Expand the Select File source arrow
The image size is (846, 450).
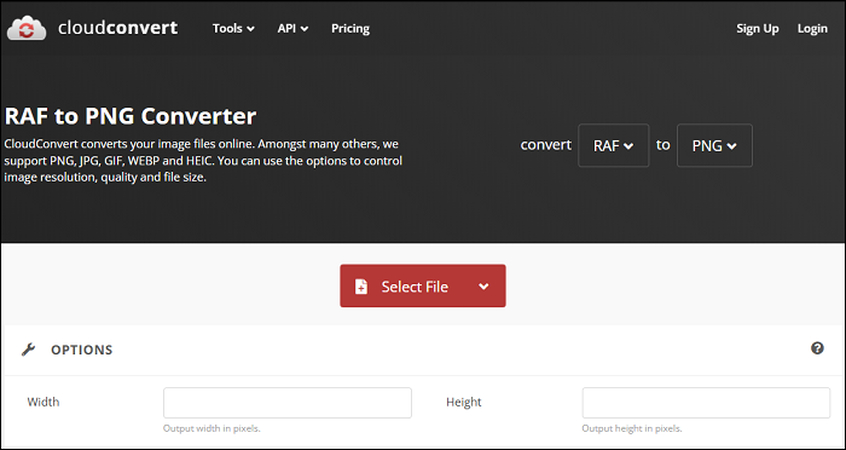point(484,286)
